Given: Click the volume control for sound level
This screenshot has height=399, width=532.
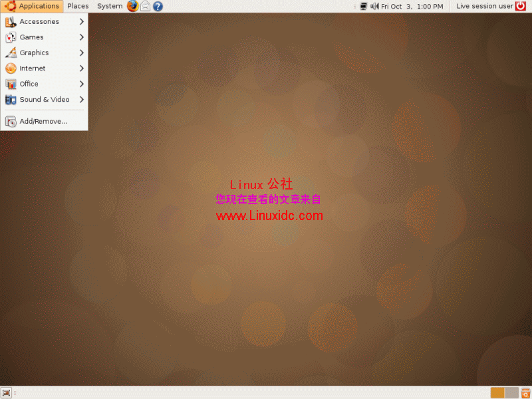Looking at the screenshot, I should [x=375, y=6].
